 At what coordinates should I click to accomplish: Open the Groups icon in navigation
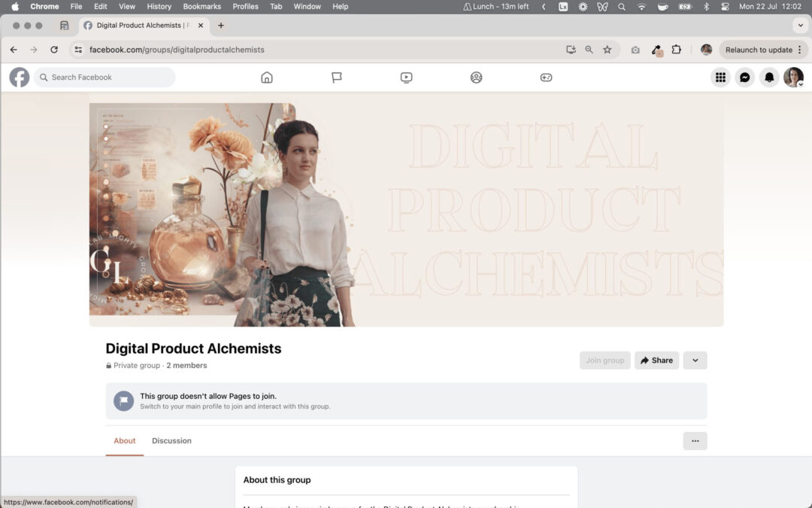476,78
